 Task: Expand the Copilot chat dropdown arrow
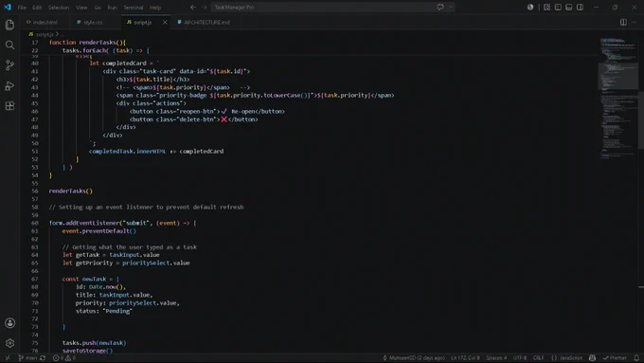click(x=451, y=7)
